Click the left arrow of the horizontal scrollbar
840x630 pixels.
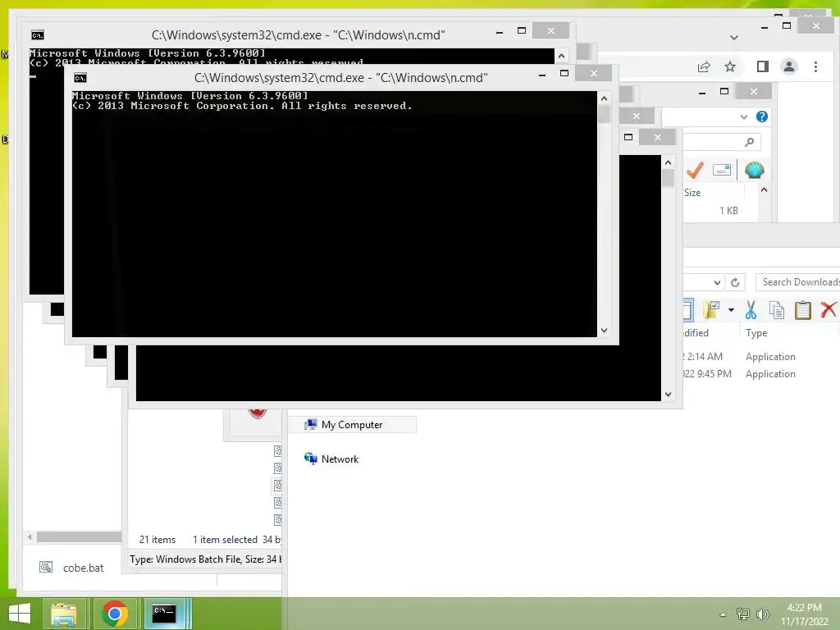click(x=30, y=536)
